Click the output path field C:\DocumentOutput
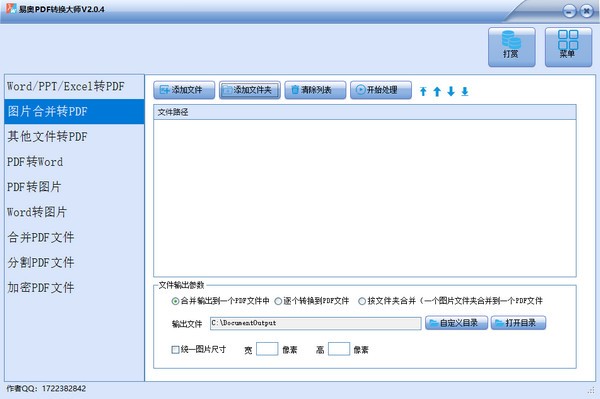Image resolution: width=600 pixels, height=399 pixels. (316, 323)
